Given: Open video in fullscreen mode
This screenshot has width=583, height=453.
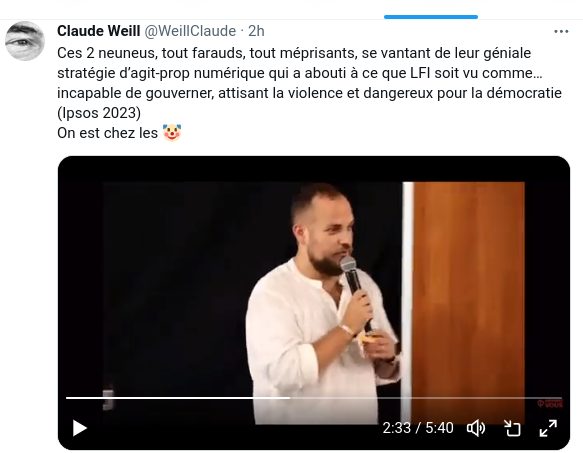Looking at the screenshot, I should click(x=548, y=428).
